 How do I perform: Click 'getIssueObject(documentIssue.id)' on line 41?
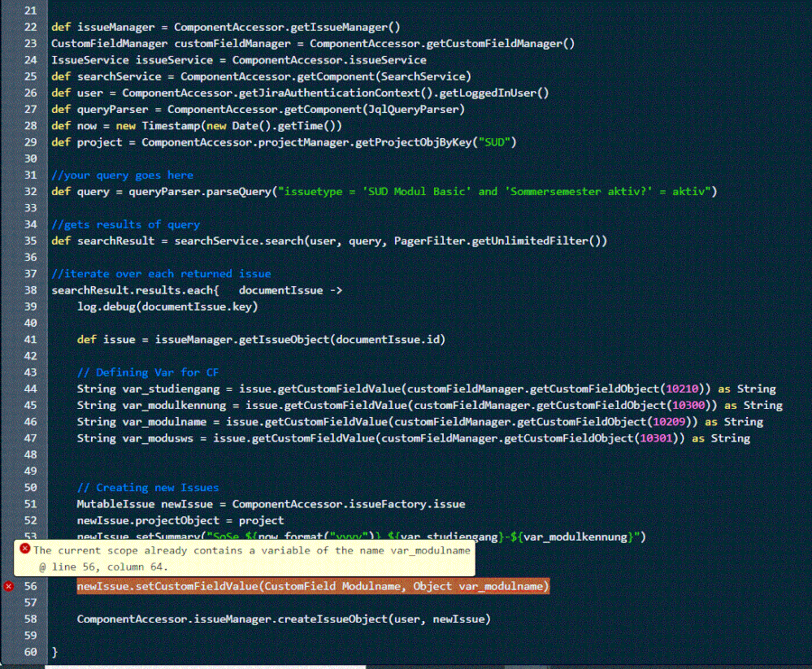[x=341, y=340]
